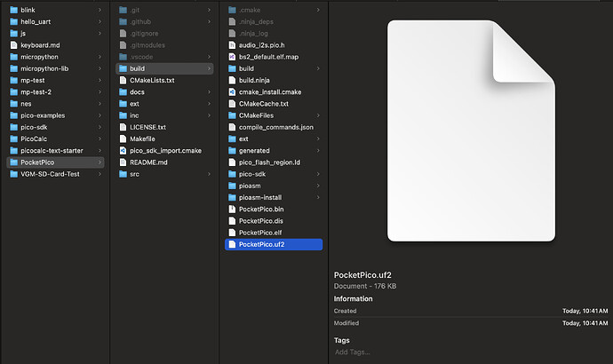
Task: Click the PicoCalc folder icon
Action: tap(13, 138)
